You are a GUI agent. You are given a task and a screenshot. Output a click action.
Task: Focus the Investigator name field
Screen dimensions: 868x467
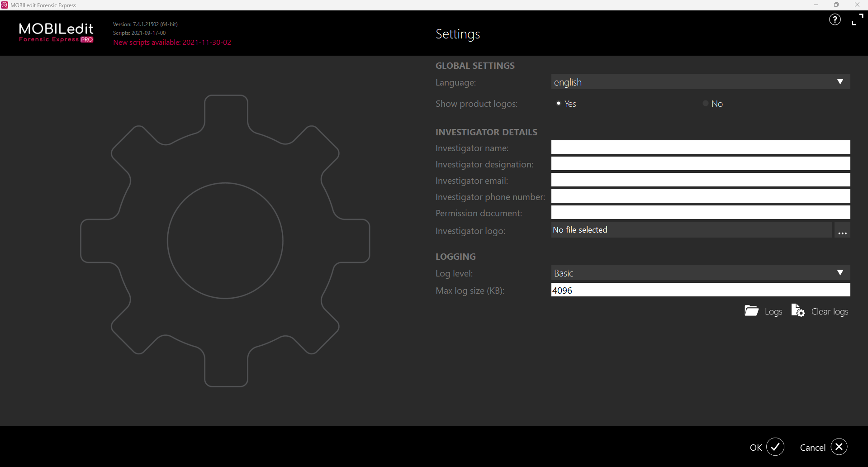pos(701,147)
